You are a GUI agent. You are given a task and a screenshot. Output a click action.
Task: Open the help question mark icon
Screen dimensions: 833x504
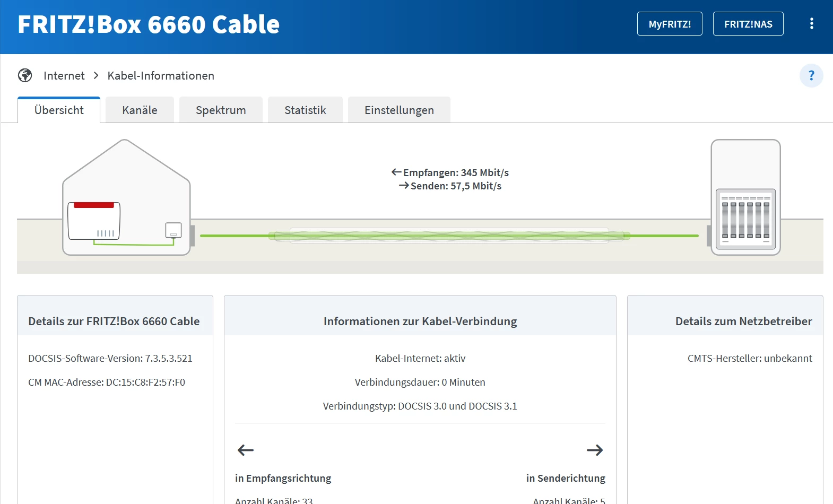(x=811, y=75)
